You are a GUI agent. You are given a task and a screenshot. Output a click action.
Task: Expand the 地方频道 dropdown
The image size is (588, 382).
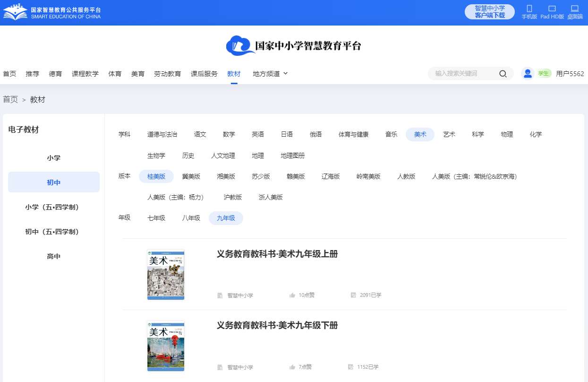pos(270,74)
